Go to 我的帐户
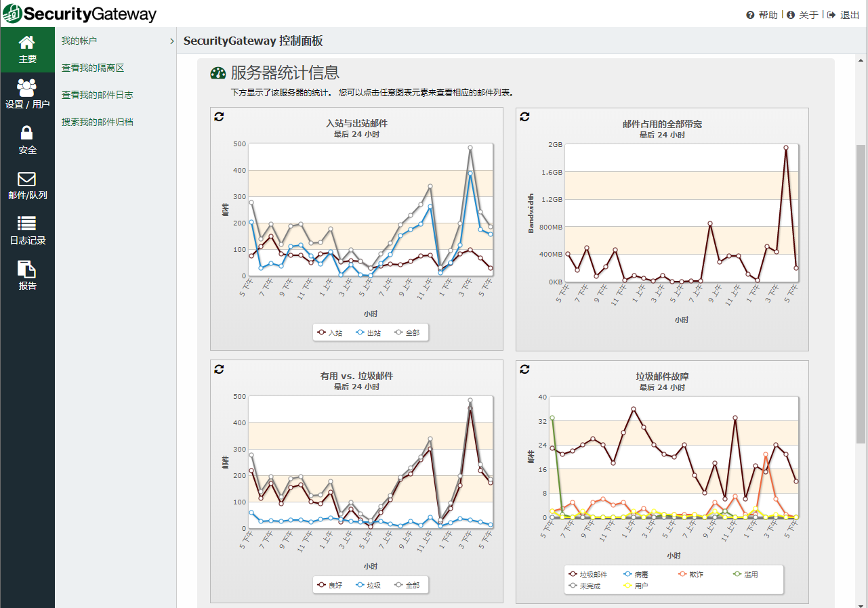The image size is (868, 608). (79, 41)
